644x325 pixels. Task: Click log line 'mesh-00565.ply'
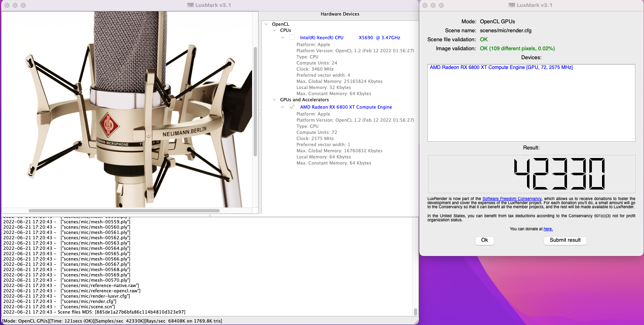(x=67, y=254)
